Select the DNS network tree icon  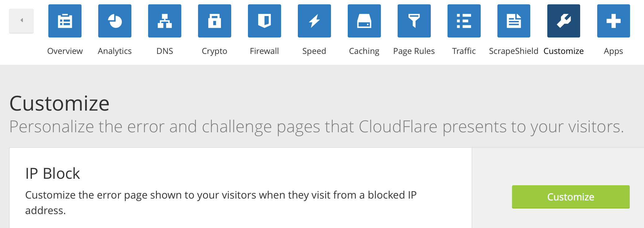click(x=165, y=21)
